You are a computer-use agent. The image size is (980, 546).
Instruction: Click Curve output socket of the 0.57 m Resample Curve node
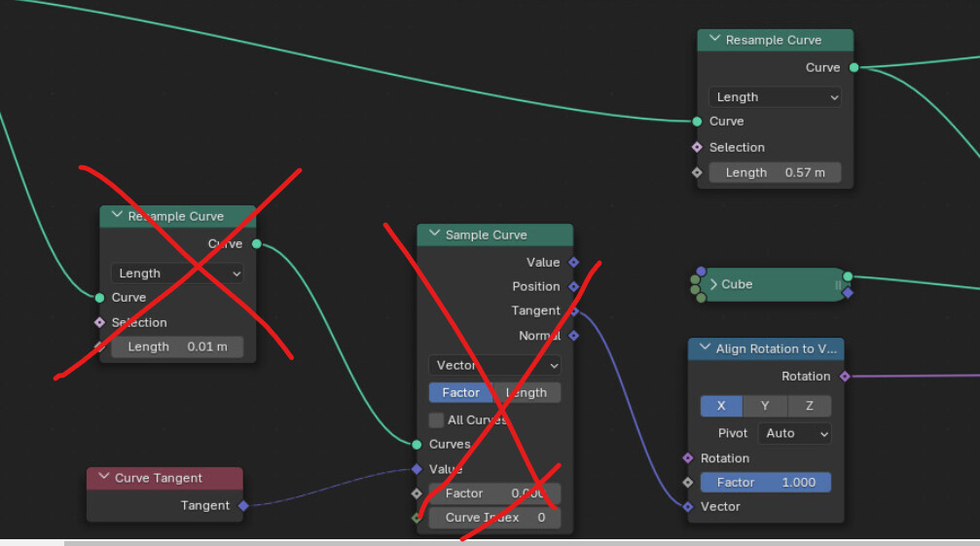(x=853, y=67)
